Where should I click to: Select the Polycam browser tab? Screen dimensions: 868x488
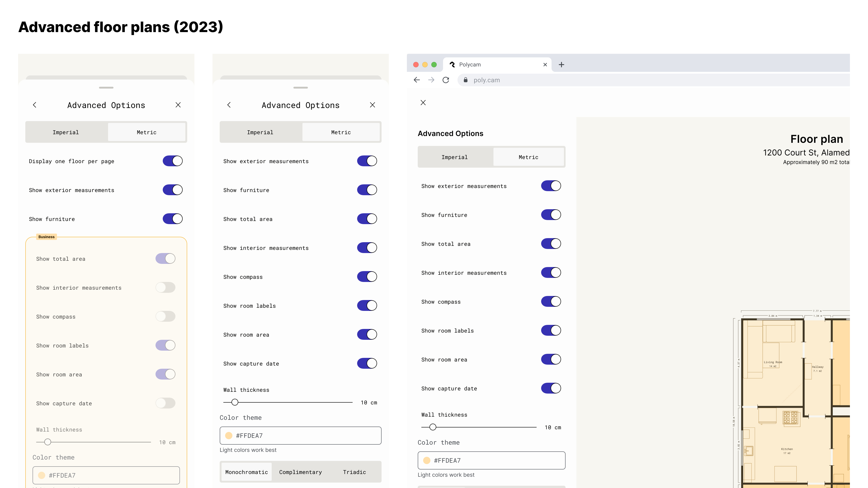497,65
